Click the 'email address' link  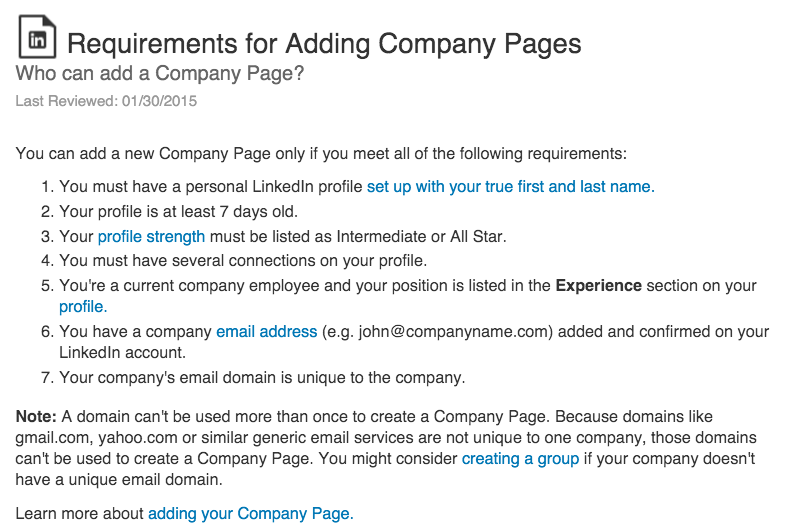(267, 332)
